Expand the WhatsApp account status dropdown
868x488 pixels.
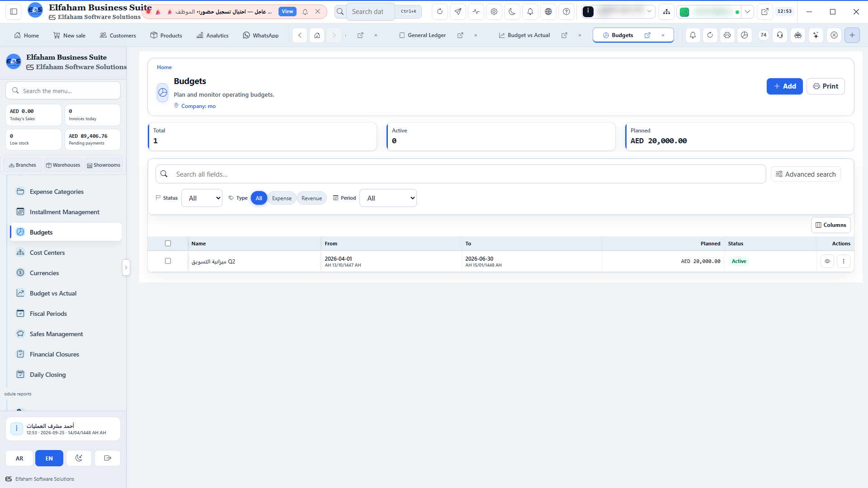748,12
